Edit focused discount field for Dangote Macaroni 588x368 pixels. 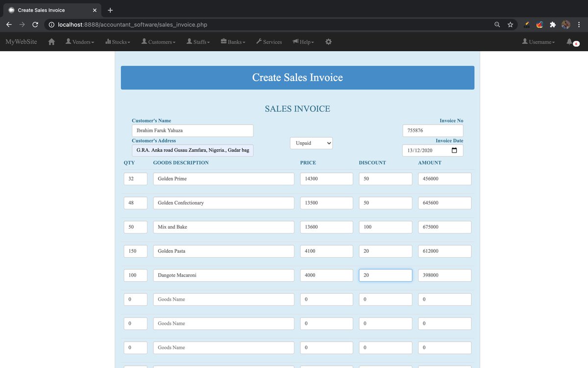coord(386,275)
